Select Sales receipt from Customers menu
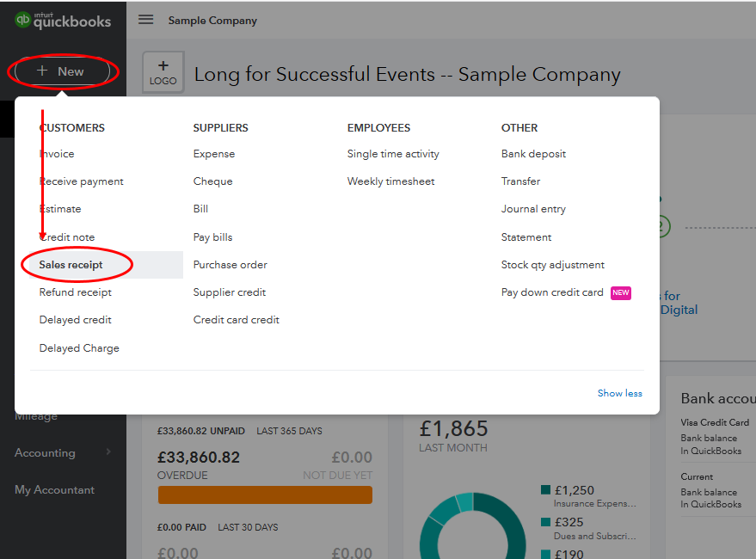 tap(71, 265)
